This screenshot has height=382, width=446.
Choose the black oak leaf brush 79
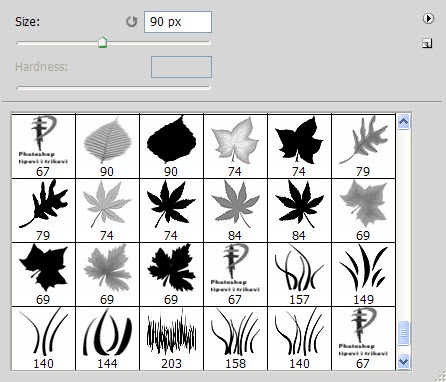[x=43, y=210]
